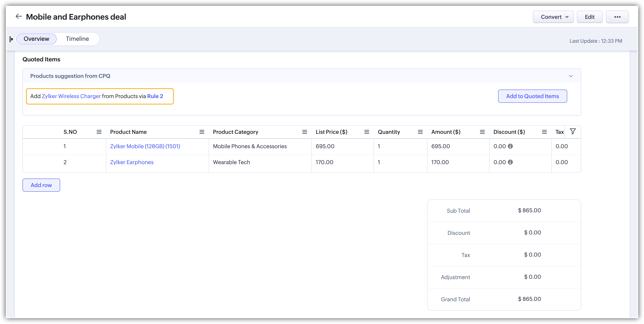Click Add to Quoted Items button
This screenshot has height=324, width=644.
pyautogui.click(x=532, y=96)
